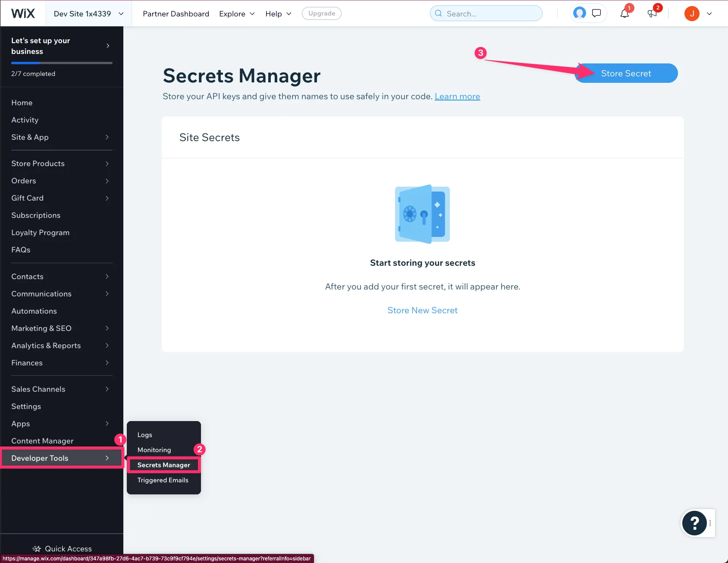Expand the Gift Card submenu
The height and width of the screenshot is (563, 728).
(x=62, y=198)
